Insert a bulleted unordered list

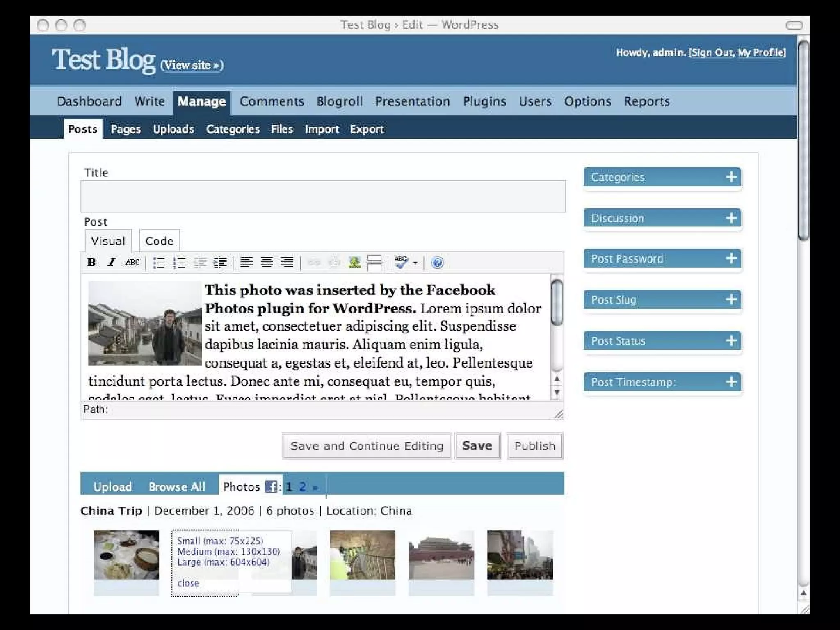pyautogui.click(x=159, y=263)
